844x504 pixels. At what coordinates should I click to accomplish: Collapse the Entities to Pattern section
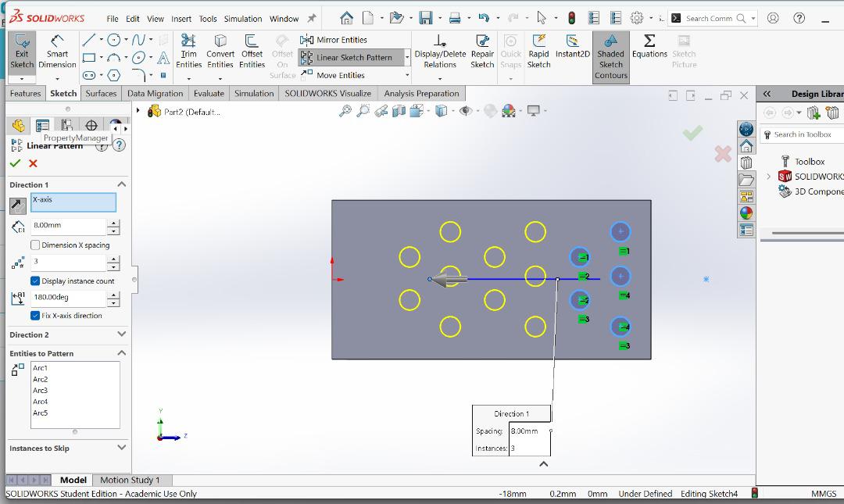coord(122,353)
